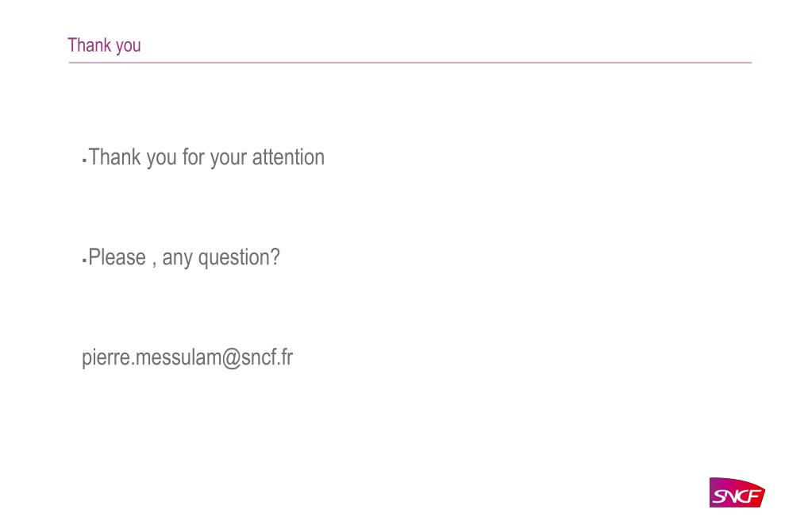Click the word "attention" in first bullet
Image resolution: width=812 pixels, height=521 pixels.
pyautogui.click(x=288, y=157)
